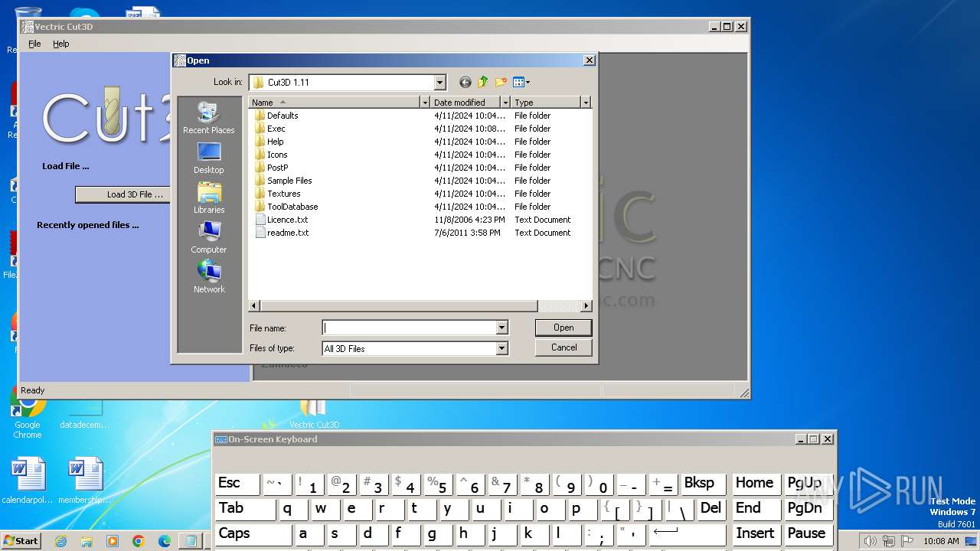Click the Action Center flag icon
Image resolution: width=980 pixels, height=551 pixels.
(907, 541)
